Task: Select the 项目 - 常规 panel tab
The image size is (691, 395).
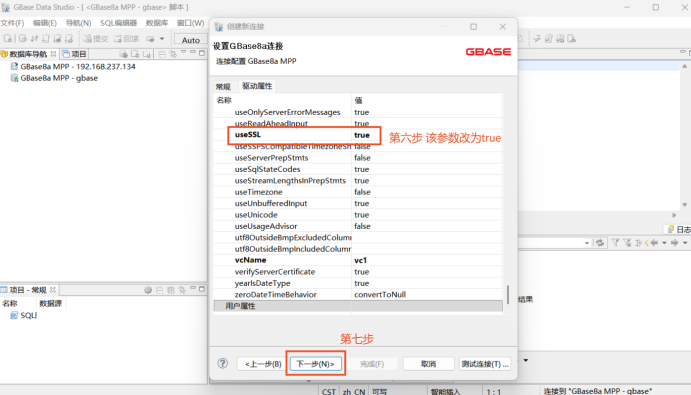Action: click(x=29, y=290)
